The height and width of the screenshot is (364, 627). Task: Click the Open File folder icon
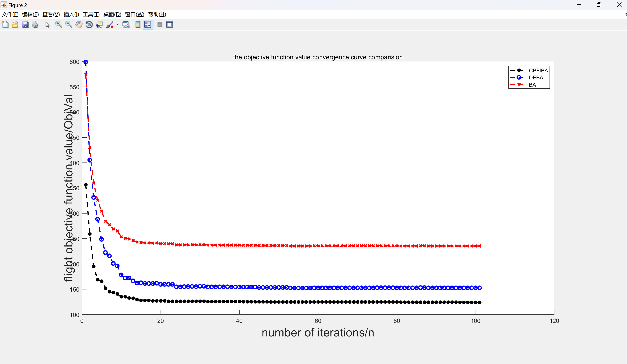click(x=15, y=25)
